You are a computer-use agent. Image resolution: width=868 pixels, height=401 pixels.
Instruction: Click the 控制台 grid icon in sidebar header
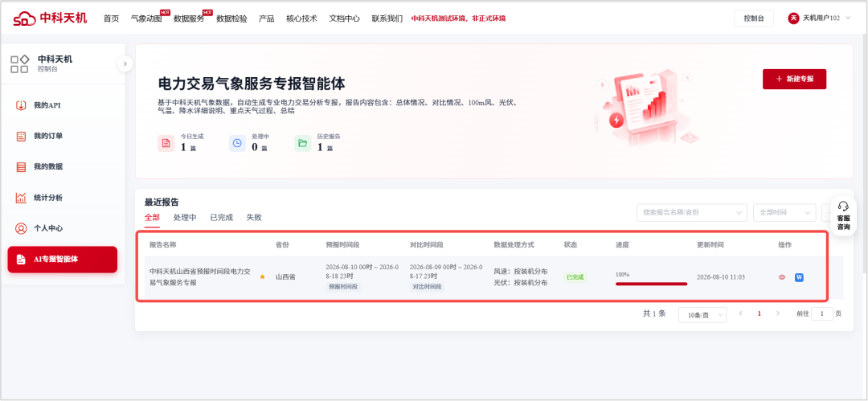tap(20, 63)
